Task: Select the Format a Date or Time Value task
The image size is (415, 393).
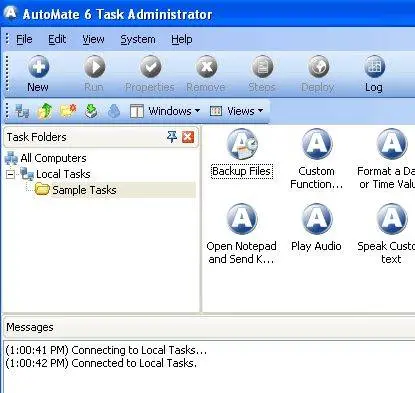Action: [x=387, y=159]
